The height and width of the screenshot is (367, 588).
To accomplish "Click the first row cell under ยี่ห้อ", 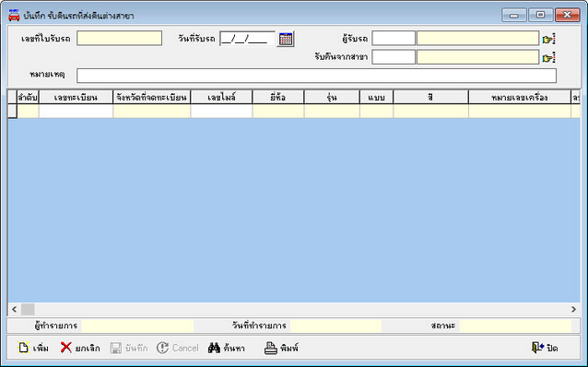I will (278, 111).
